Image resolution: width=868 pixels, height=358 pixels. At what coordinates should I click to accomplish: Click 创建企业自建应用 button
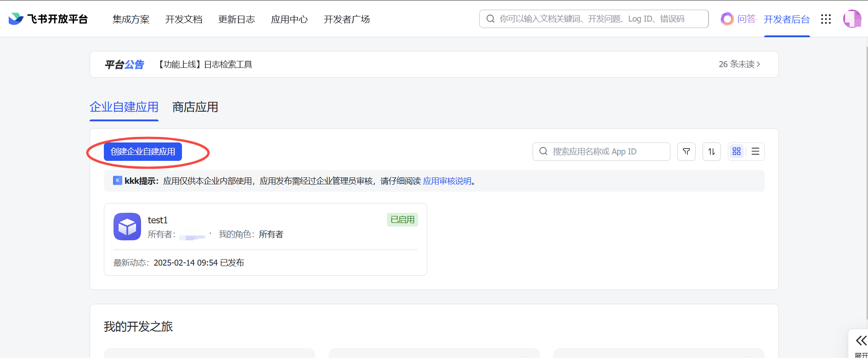[143, 152]
